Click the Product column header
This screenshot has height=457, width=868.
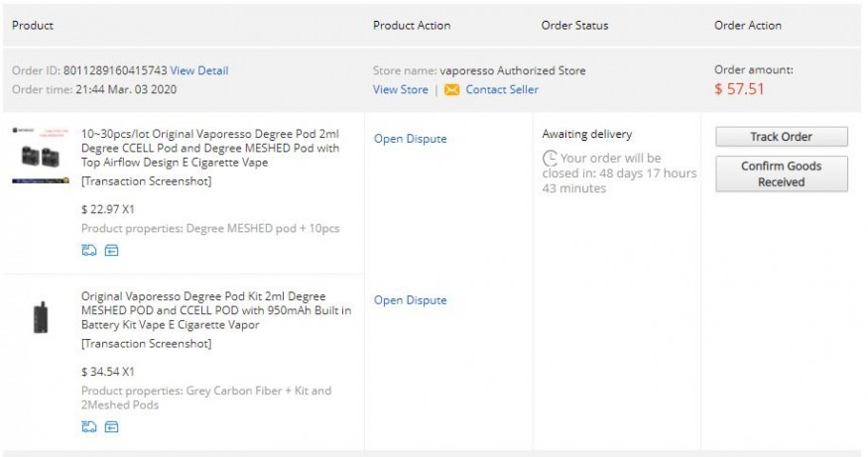(33, 26)
